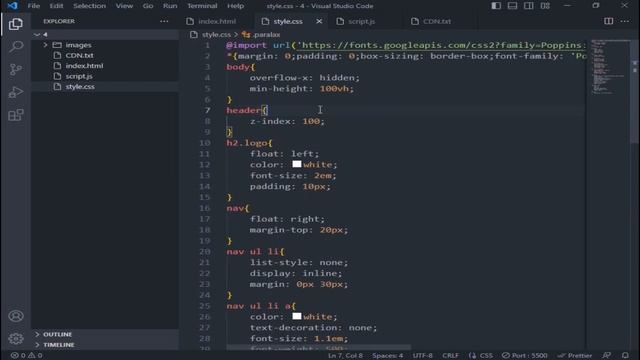Open Source Control view
The image size is (640, 360).
16,69
